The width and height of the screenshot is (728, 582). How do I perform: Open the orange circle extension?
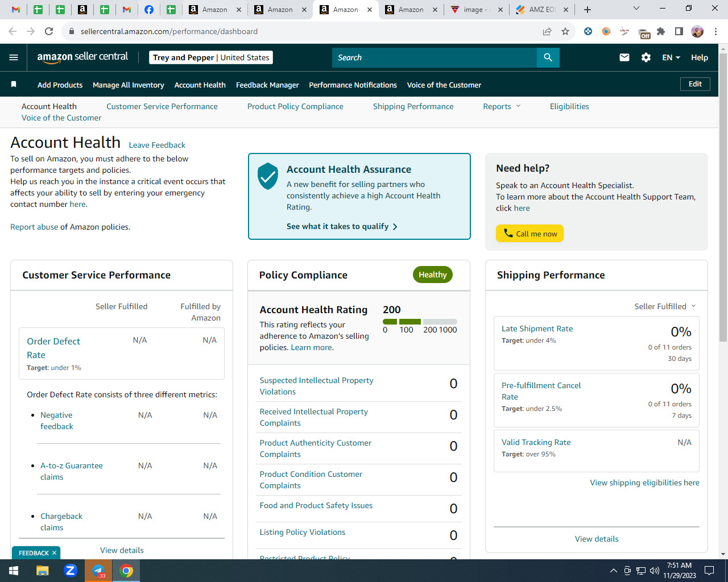606,31
